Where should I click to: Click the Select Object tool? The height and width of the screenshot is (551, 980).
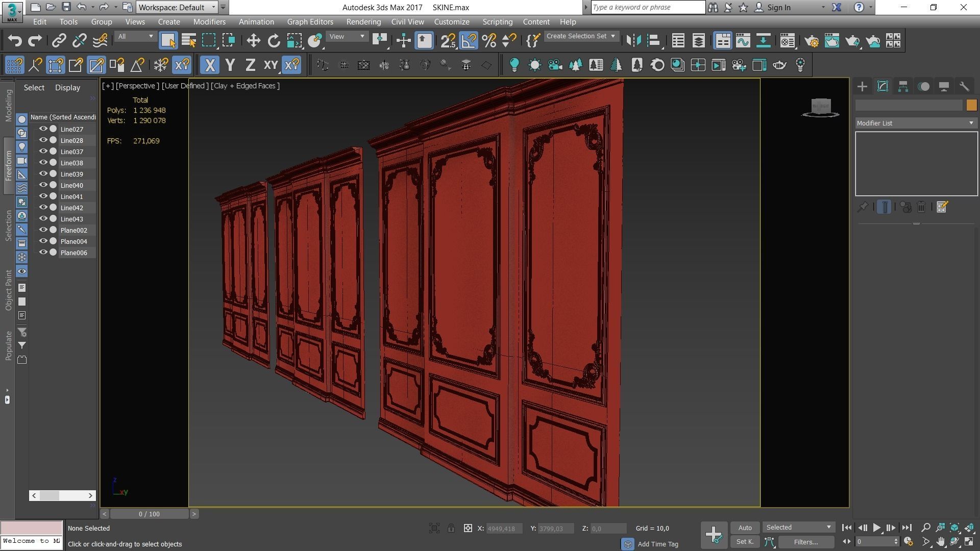[168, 40]
